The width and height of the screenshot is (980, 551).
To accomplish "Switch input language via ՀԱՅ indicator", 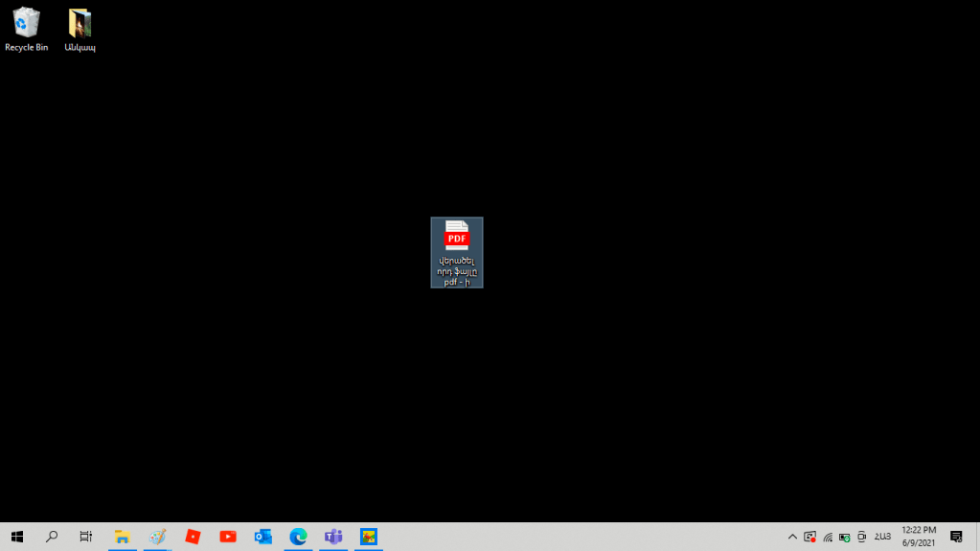I will [x=882, y=537].
